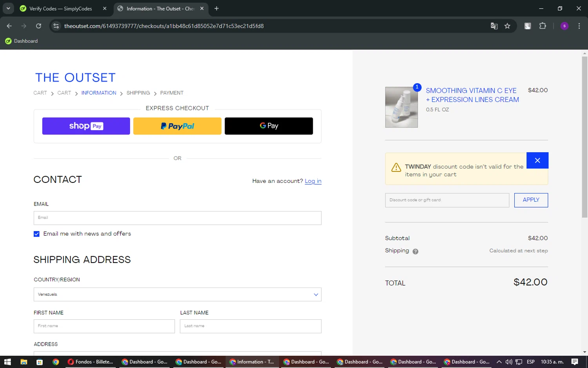The height and width of the screenshot is (368, 588).
Task: Switch to Fondos - Billete taskbar window
Action: 91,362
